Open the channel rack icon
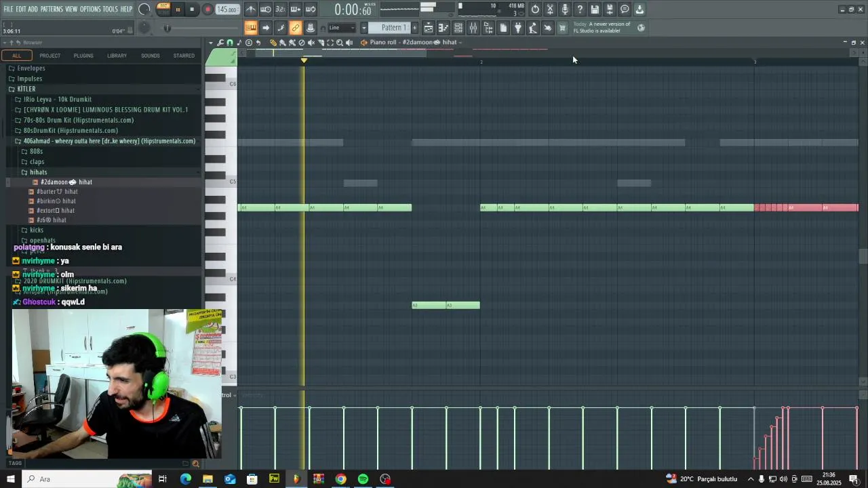This screenshot has width=868, height=488. (458, 28)
